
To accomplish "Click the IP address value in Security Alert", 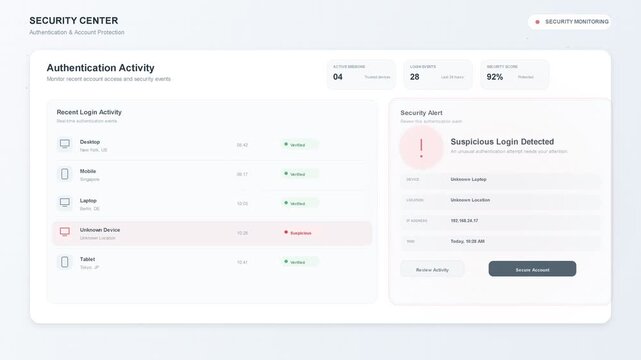I will [464, 221].
